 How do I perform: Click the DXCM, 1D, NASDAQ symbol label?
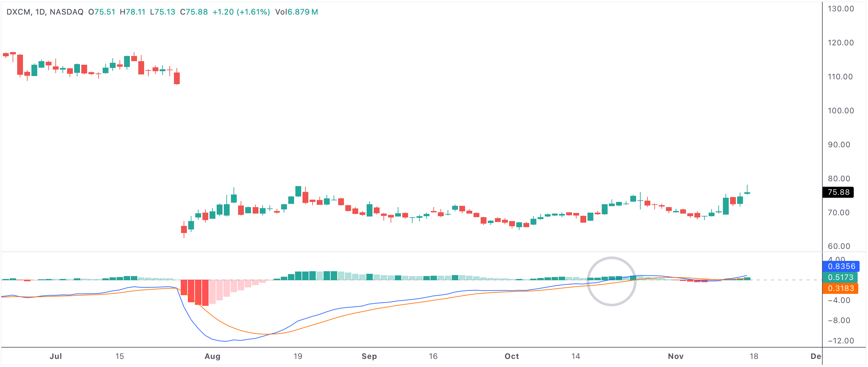[x=45, y=12]
